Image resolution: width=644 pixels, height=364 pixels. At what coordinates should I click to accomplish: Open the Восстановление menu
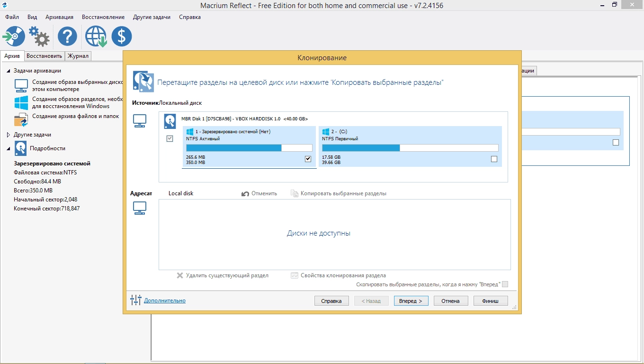[103, 17]
